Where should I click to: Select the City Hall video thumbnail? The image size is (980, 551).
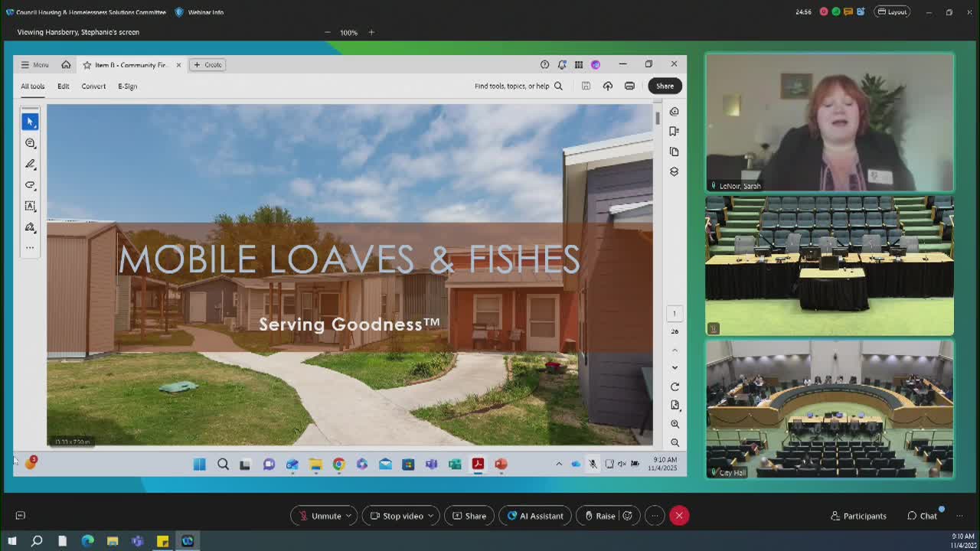[x=829, y=409]
